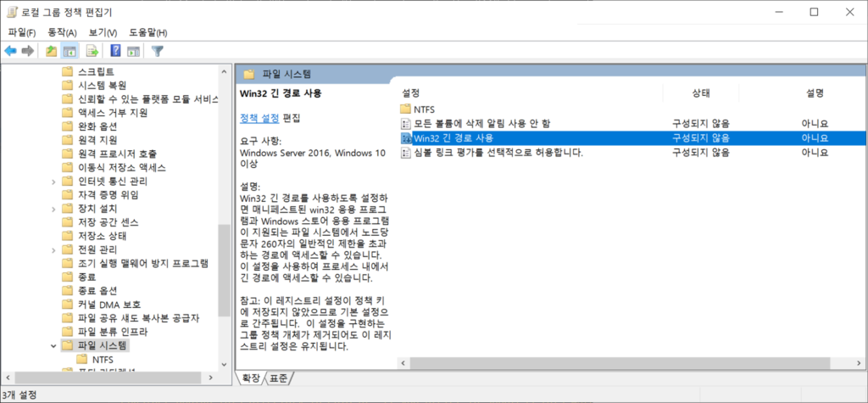Select the '모든 볼륨에 삭제 알림 사용 안 함' policy
Viewport: 868px width, 403px height.
point(481,123)
